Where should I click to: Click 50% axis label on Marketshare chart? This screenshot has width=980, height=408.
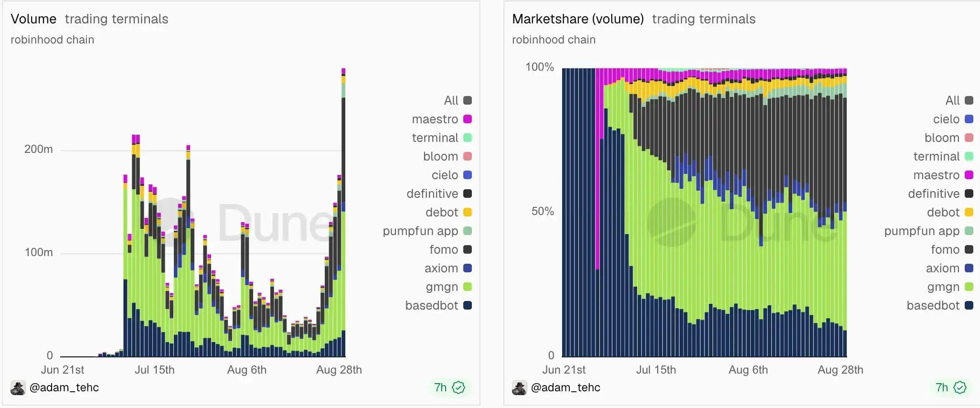(543, 211)
